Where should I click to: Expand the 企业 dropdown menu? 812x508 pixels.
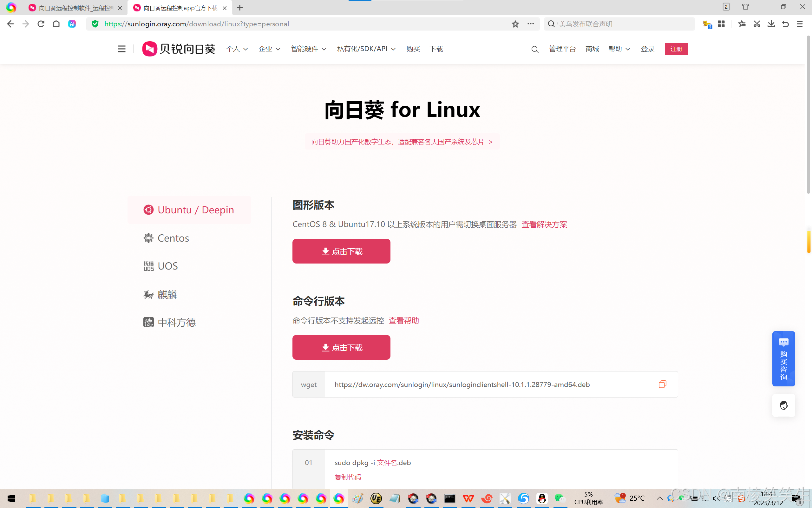(269, 49)
